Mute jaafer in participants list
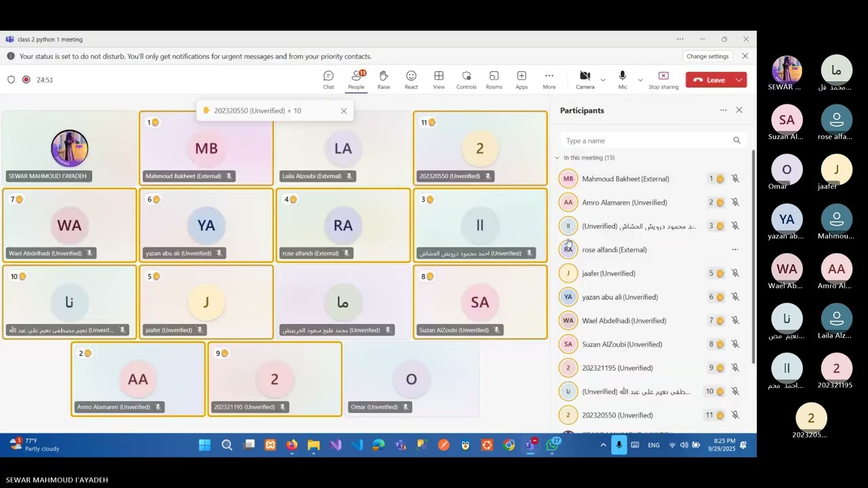The image size is (868, 488). tap(735, 273)
